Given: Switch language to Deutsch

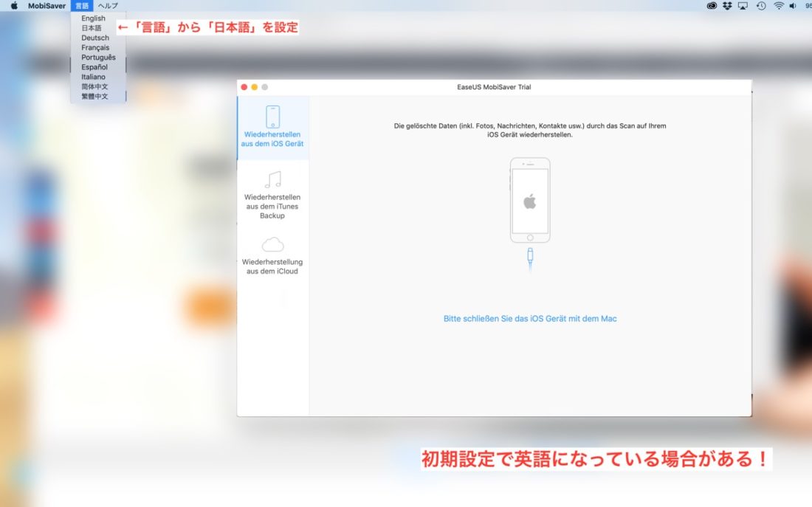Looking at the screenshot, I should (x=95, y=38).
